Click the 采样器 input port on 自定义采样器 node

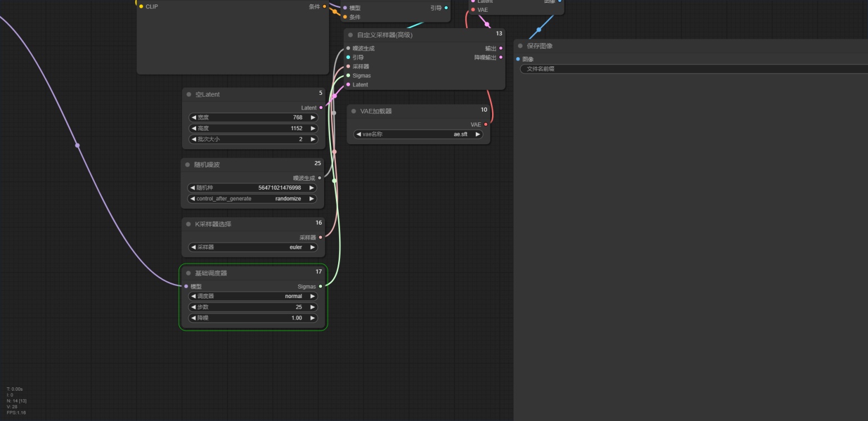(x=348, y=66)
